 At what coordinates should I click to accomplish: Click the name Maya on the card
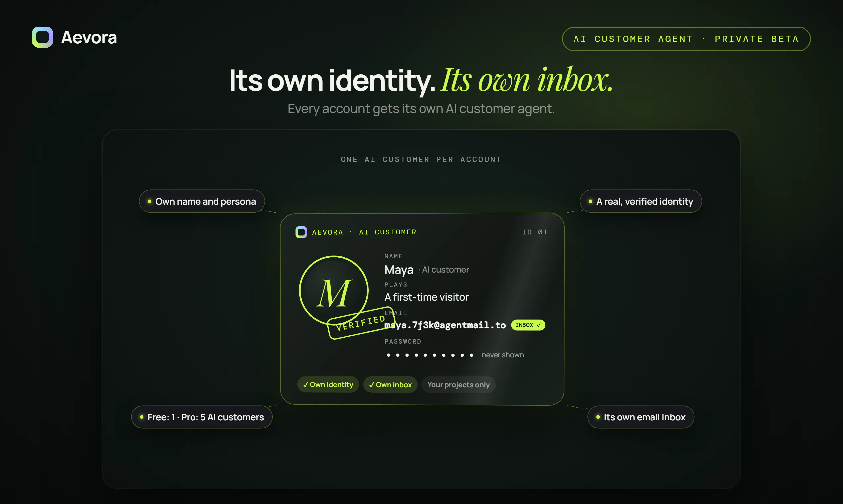pyautogui.click(x=399, y=270)
